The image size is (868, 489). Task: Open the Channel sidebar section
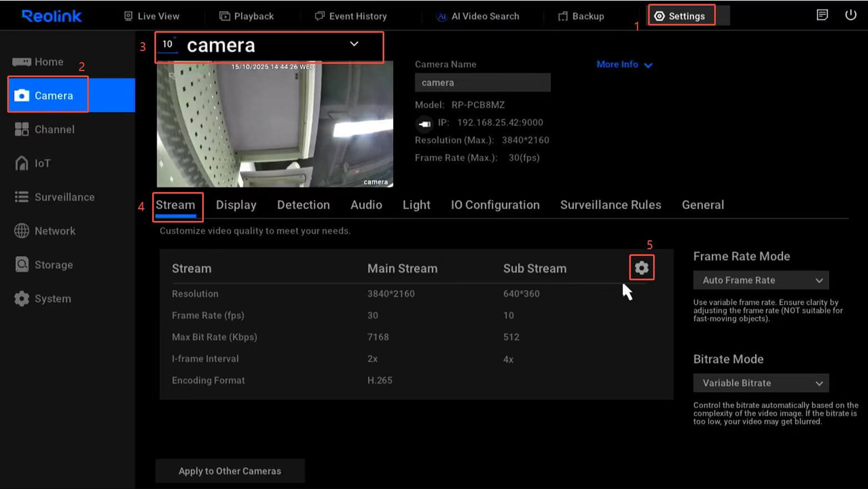pyautogui.click(x=54, y=129)
